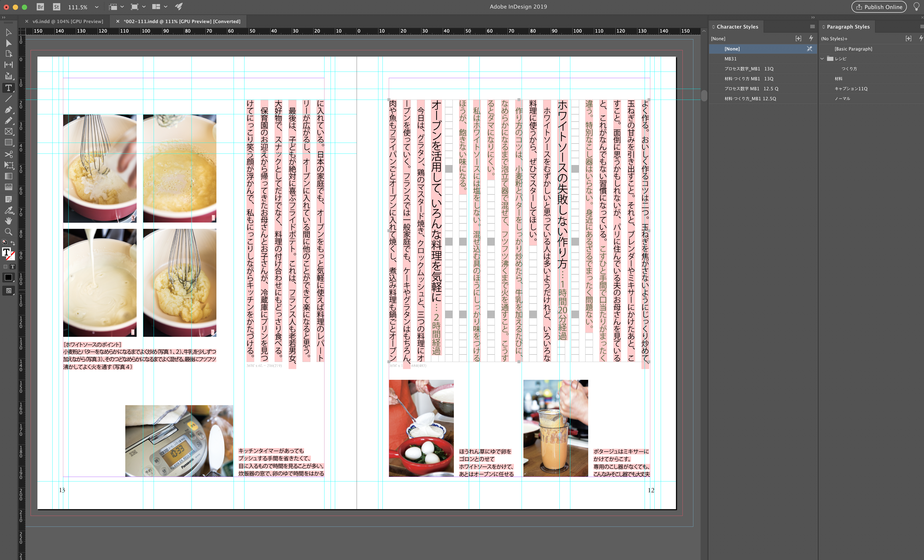Open Adobe Bridge via Br icon
Viewport: 924px width, 560px height.
[40, 7]
